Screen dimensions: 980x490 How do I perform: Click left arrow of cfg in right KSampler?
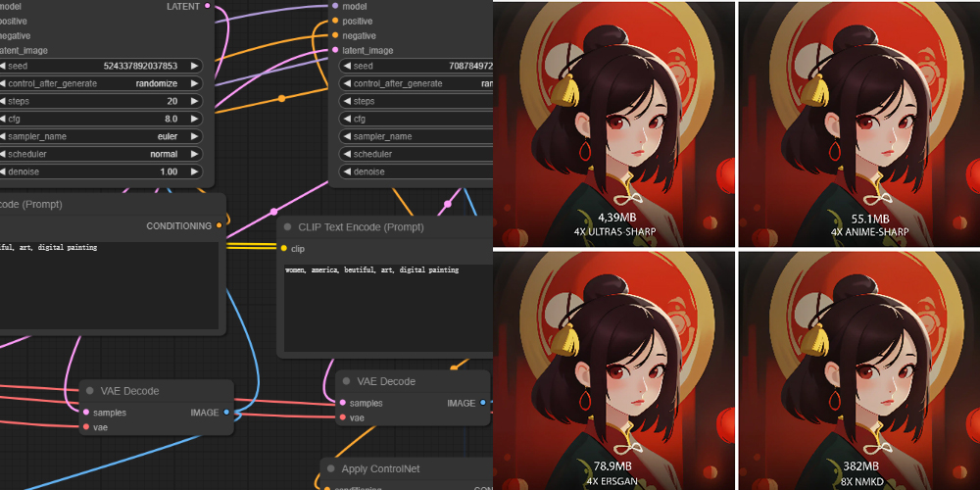[346, 119]
